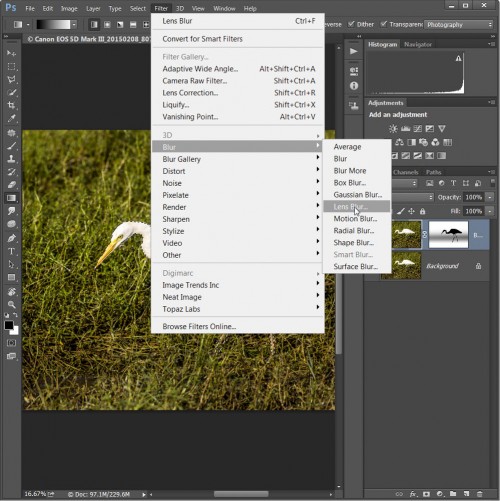Select the Eraser tool
Image resolution: width=500 pixels, height=501 pixels.
(x=11, y=185)
